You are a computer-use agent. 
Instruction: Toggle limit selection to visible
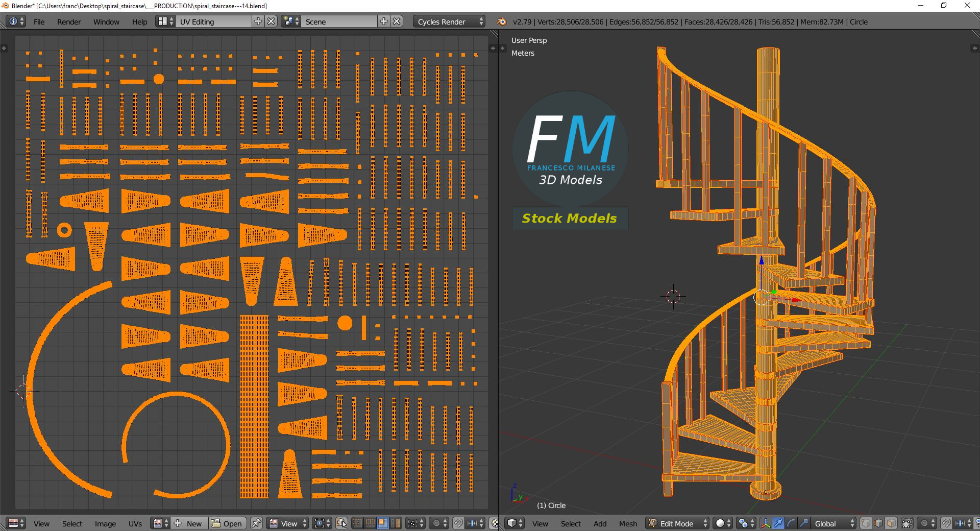(x=907, y=523)
